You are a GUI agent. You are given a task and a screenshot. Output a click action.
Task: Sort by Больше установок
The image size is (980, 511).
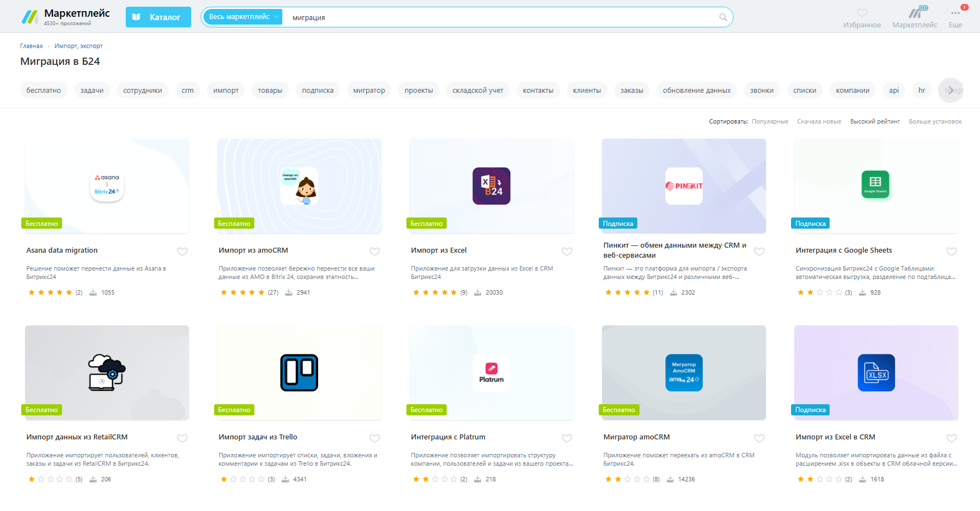tap(935, 121)
